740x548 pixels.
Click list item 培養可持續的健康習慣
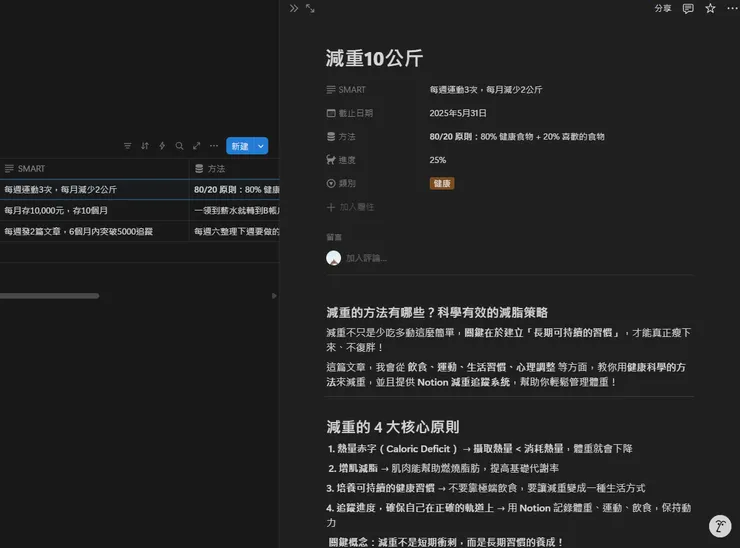click(486, 488)
